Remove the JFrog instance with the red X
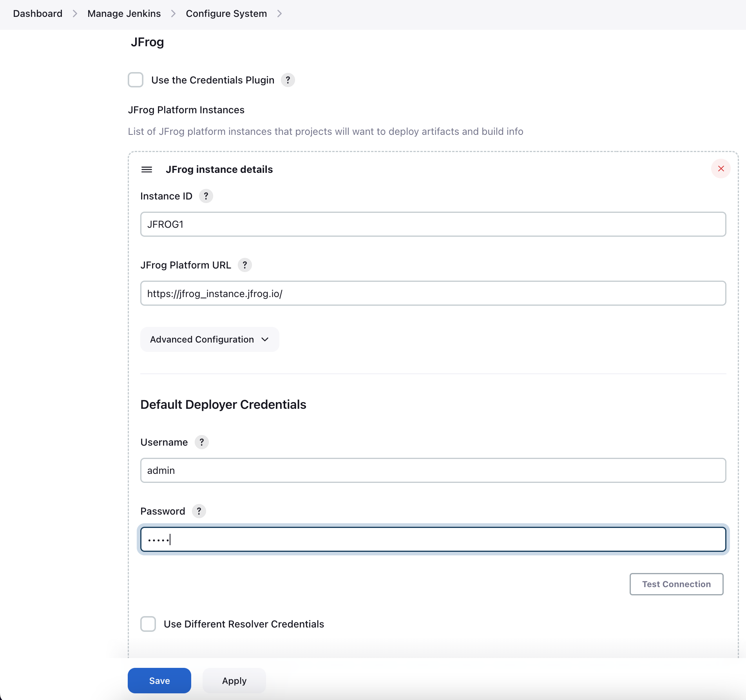 pos(721,169)
